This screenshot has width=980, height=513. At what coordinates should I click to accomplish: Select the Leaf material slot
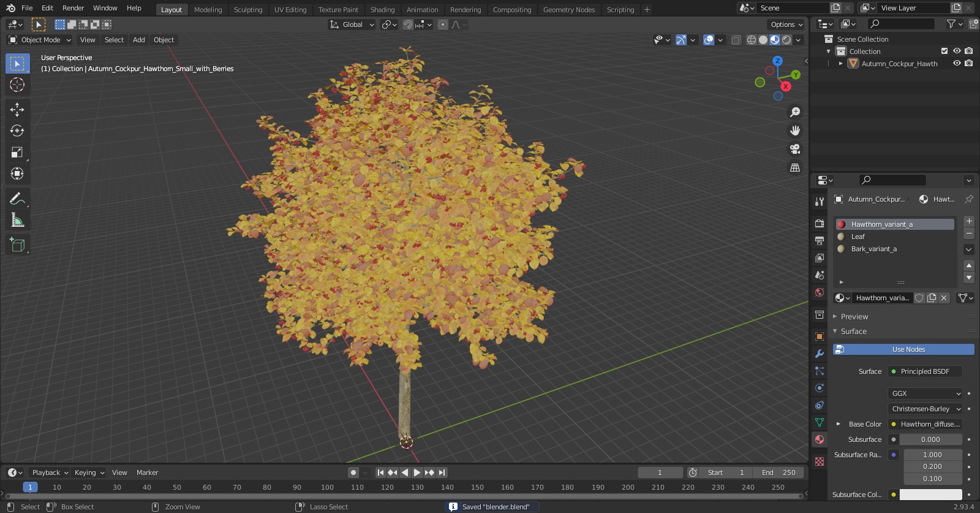click(x=895, y=237)
